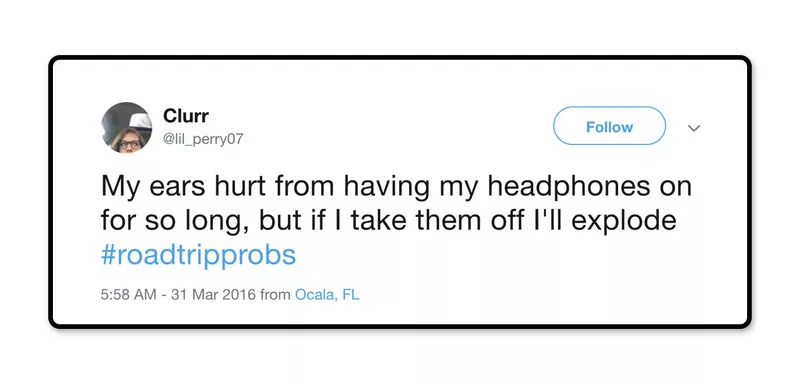Click the display name Clurr
This screenshot has width=800, height=384.
coord(186,116)
